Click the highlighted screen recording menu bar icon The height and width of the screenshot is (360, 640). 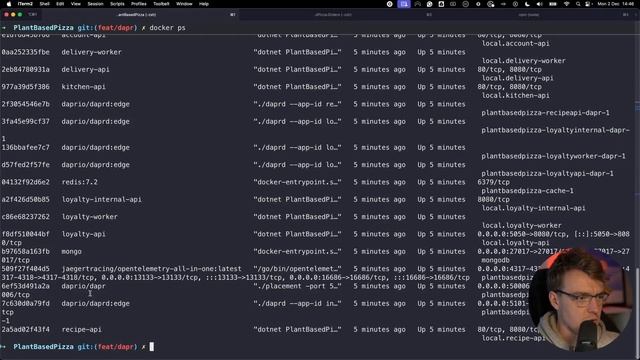tap(404, 4)
